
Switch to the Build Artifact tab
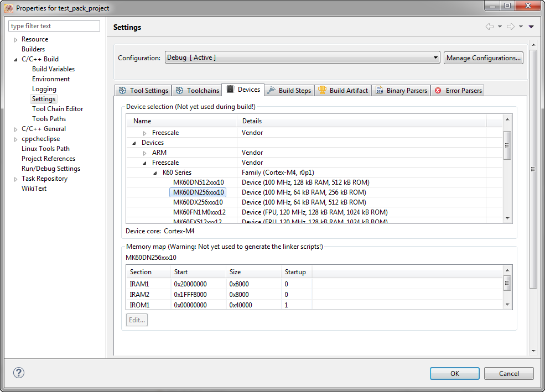pyautogui.click(x=343, y=91)
